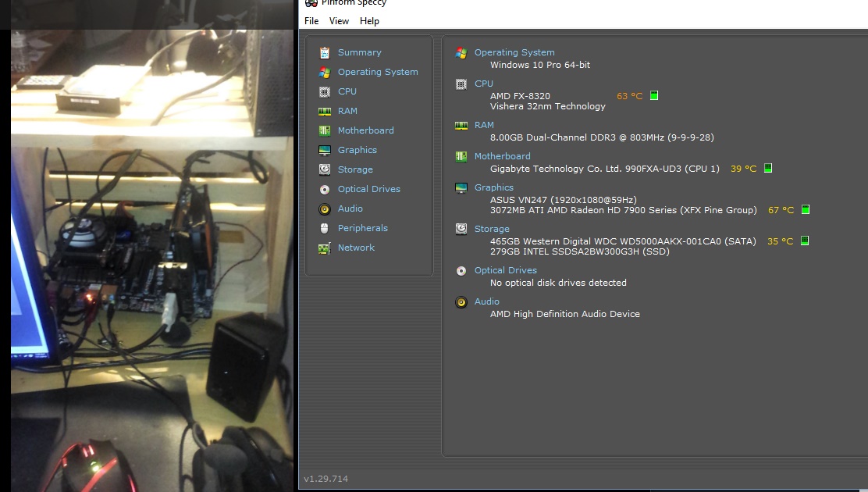
Task: Click the Graphics heading link in summary
Action: [x=494, y=187]
